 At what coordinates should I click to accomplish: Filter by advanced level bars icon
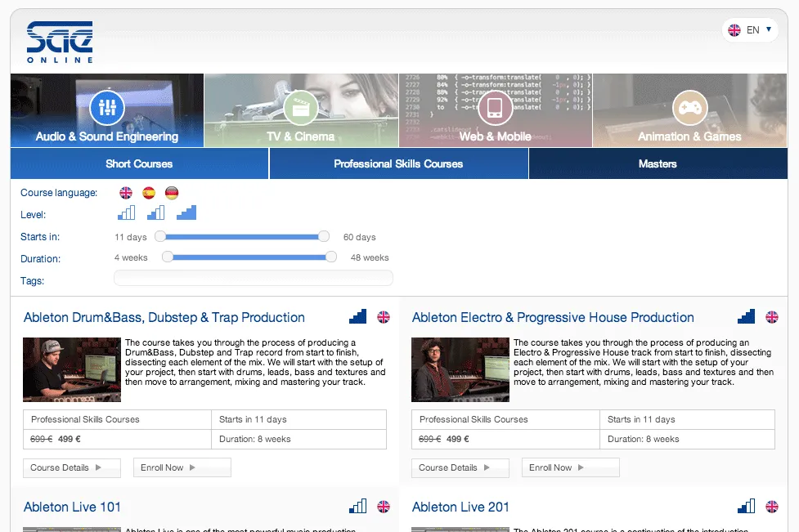(186, 212)
